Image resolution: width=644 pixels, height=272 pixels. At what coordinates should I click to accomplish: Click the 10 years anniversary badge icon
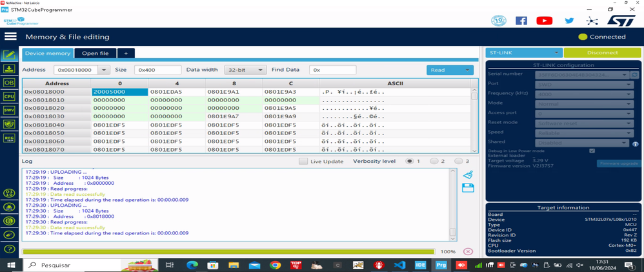499,21
